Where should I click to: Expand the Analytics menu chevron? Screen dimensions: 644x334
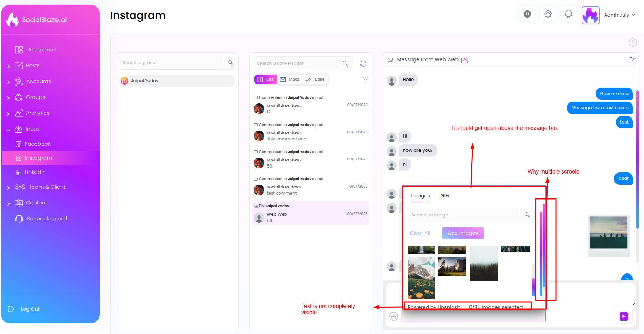[x=8, y=113]
